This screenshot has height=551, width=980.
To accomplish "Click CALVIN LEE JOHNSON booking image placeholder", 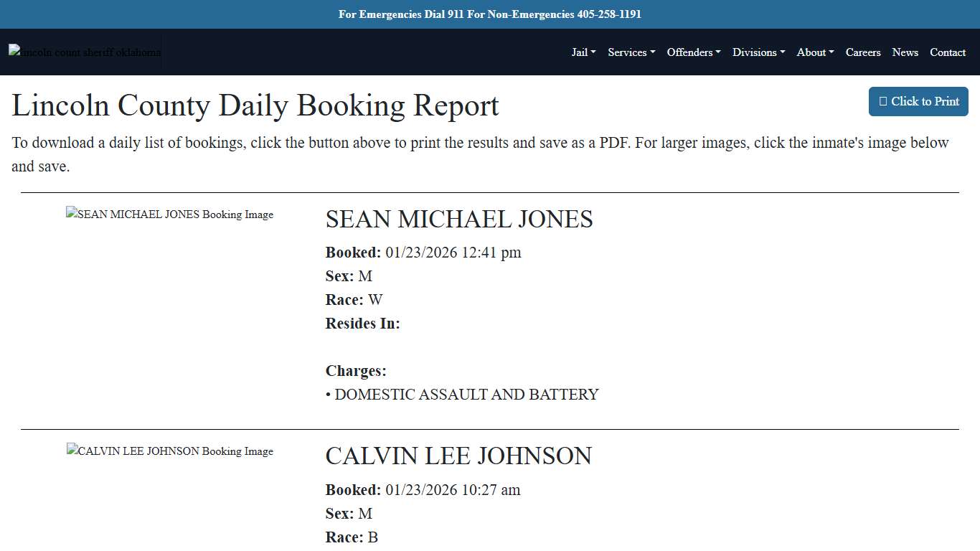I will (169, 451).
